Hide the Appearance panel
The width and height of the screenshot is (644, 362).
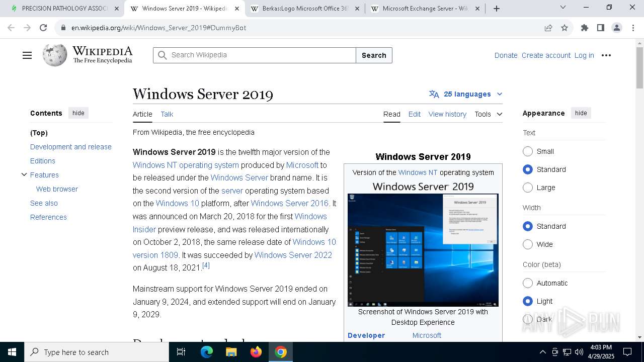click(x=581, y=113)
